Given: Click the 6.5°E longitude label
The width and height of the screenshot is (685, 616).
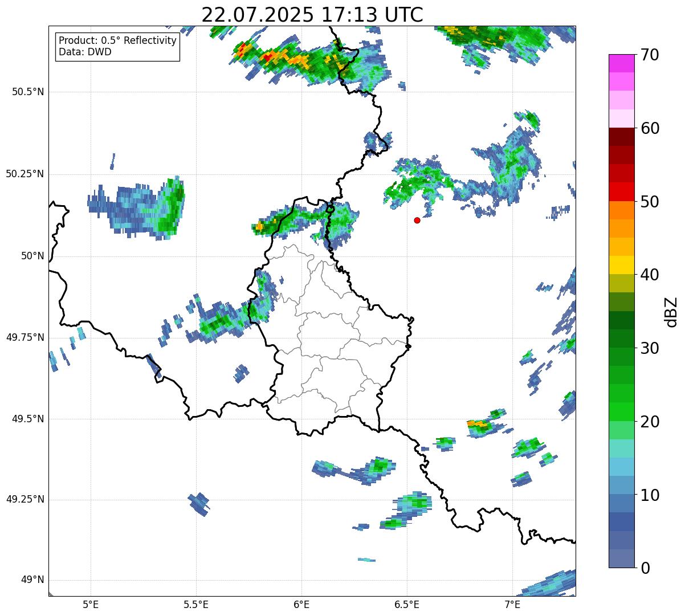Looking at the screenshot, I should (x=407, y=604).
